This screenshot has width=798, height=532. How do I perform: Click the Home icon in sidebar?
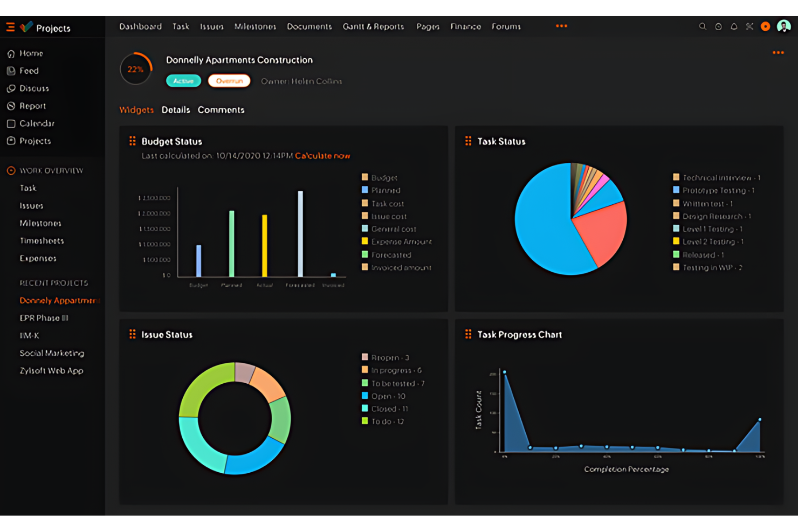(11, 54)
